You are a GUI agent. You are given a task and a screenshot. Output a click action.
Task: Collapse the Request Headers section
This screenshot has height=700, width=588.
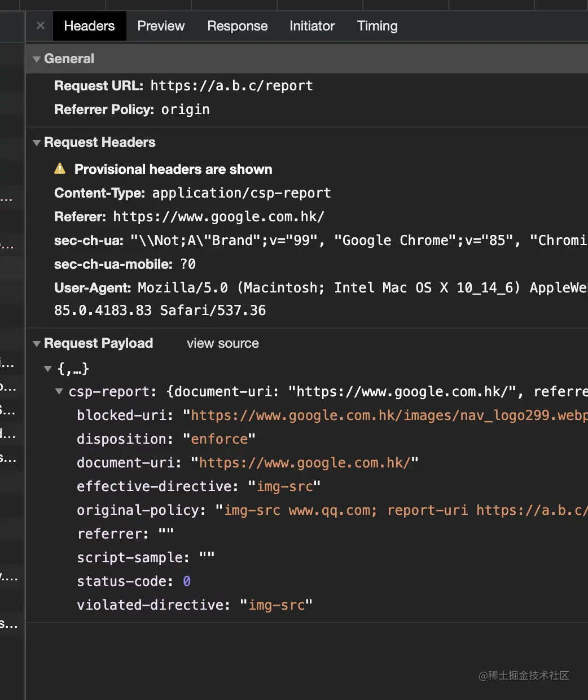coord(37,143)
